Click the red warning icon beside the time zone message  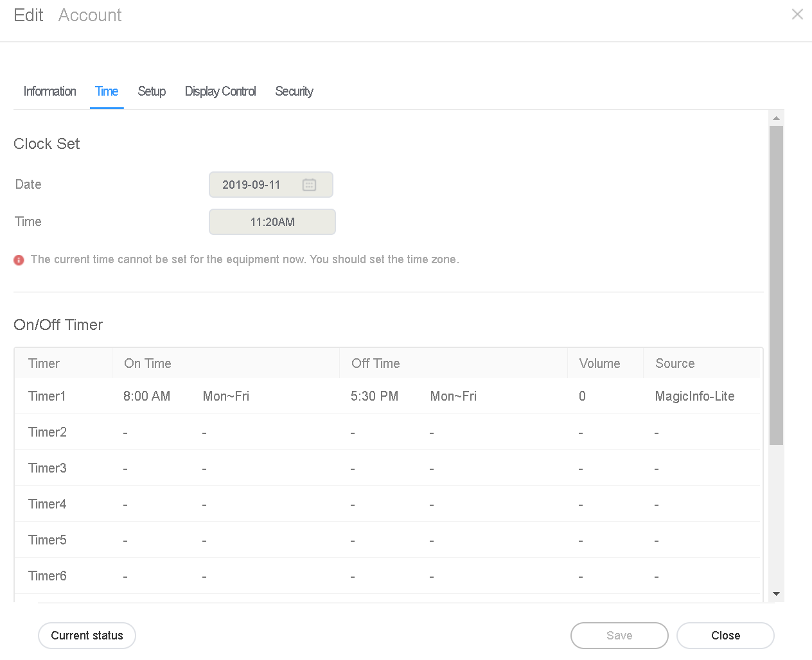point(19,260)
